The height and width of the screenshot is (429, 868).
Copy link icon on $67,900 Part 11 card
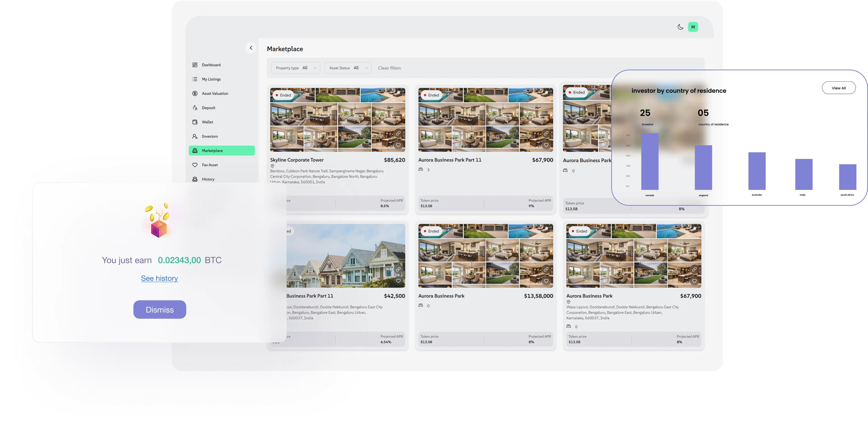coord(546,133)
